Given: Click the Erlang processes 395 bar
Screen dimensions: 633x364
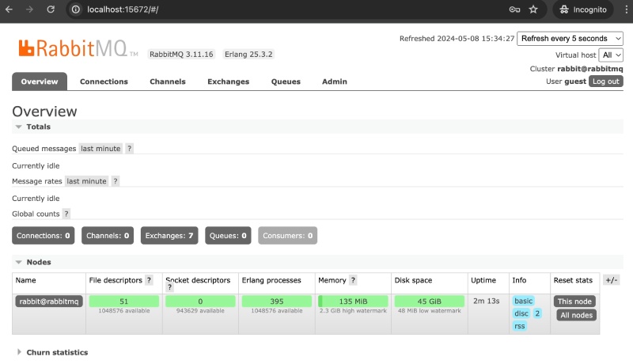Looking at the screenshot, I should pos(276,301).
